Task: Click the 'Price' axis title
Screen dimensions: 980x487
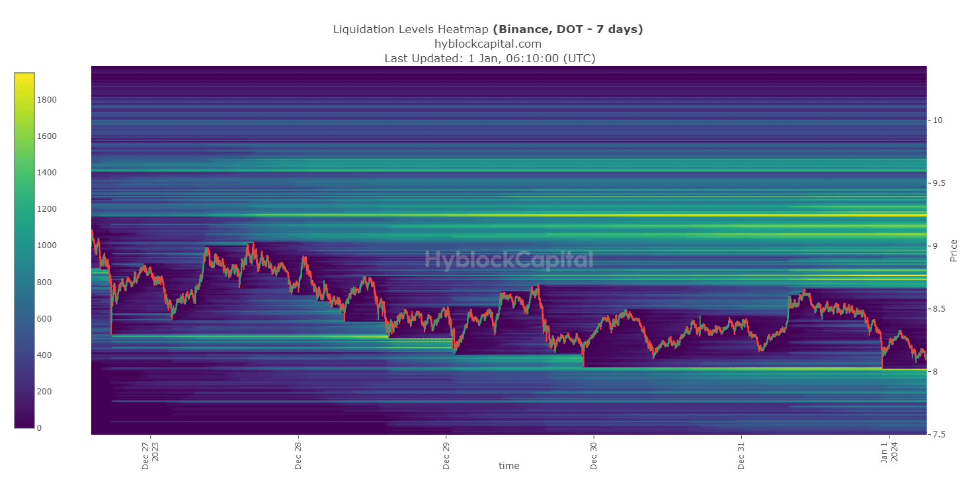Action: tap(954, 250)
